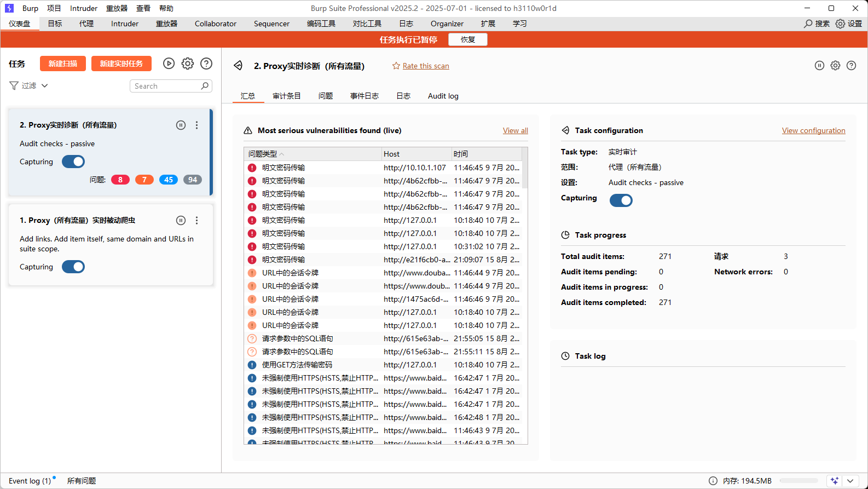Click the memory usage progress bar
The image size is (868, 489).
(798, 481)
